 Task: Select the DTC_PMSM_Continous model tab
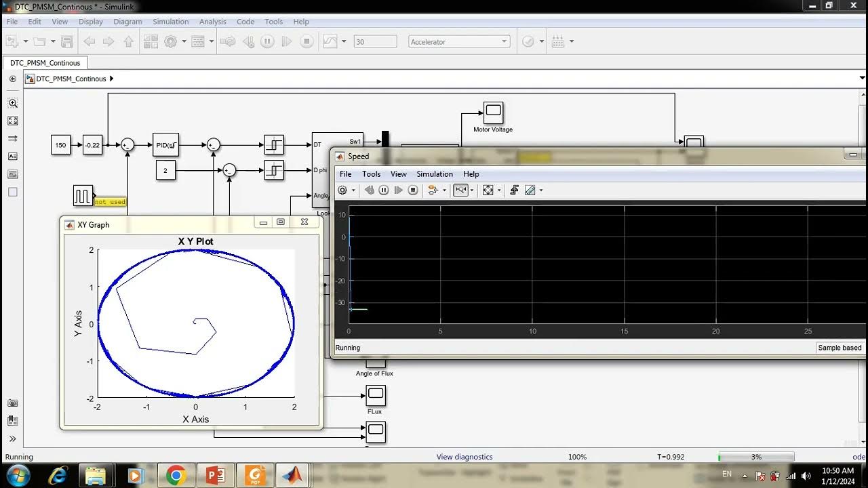pyautogui.click(x=45, y=63)
